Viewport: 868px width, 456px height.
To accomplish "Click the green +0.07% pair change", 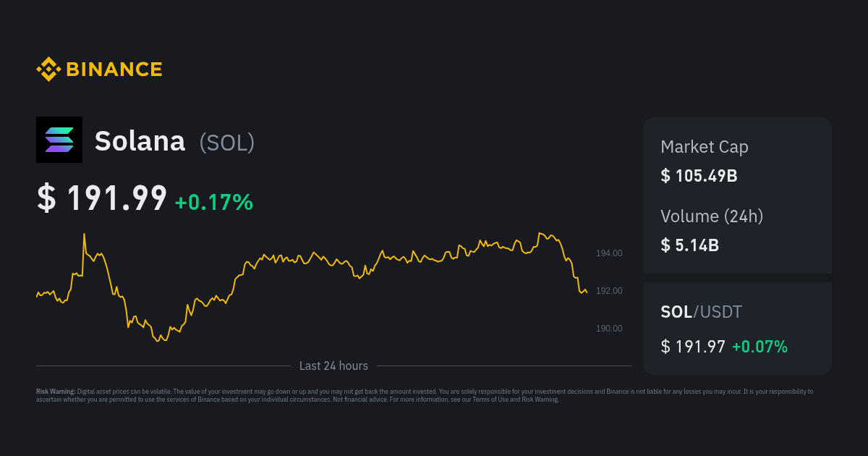I will 759,347.
